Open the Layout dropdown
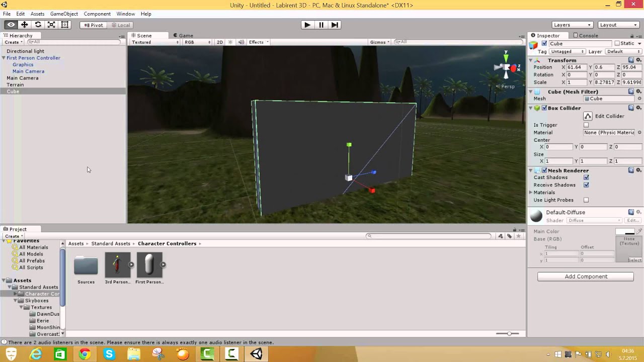 (618, 25)
